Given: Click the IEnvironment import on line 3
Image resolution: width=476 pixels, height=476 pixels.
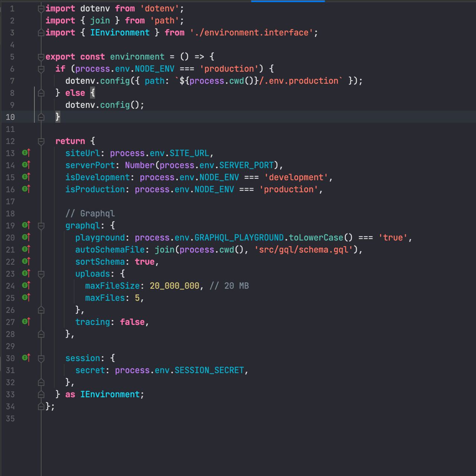Looking at the screenshot, I should [120, 33].
